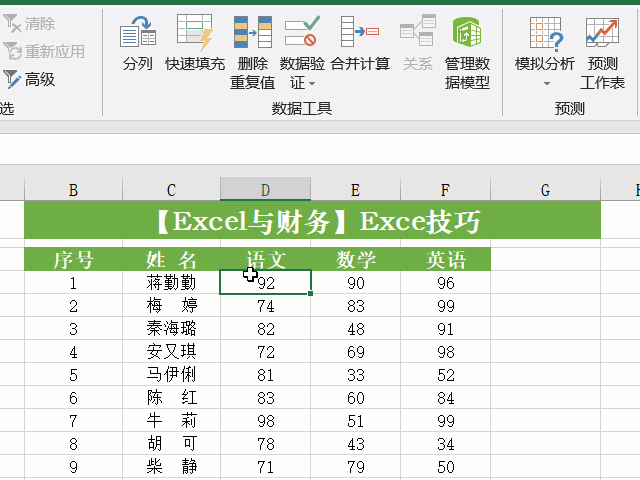Select cell with name 安又琪
Viewport: 640px width, 480px height.
click(171, 351)
